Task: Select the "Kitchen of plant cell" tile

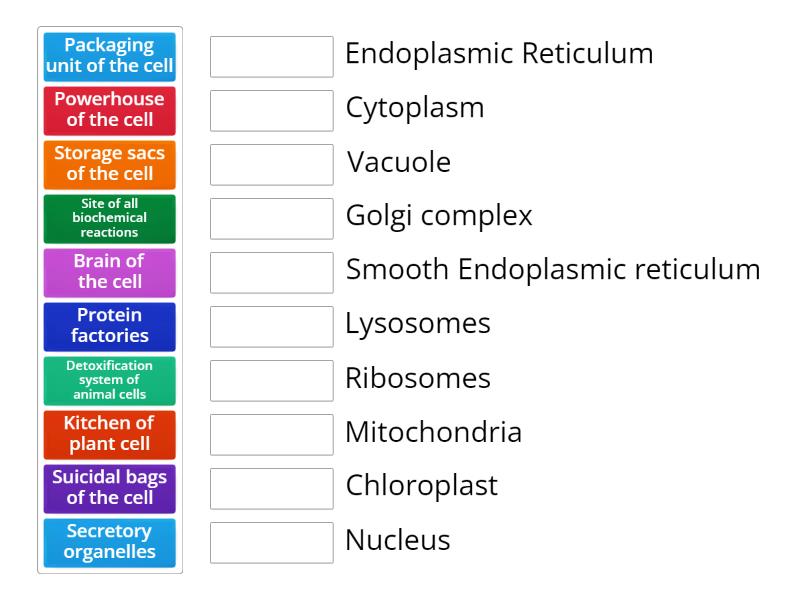Action: tap(109, 434)
